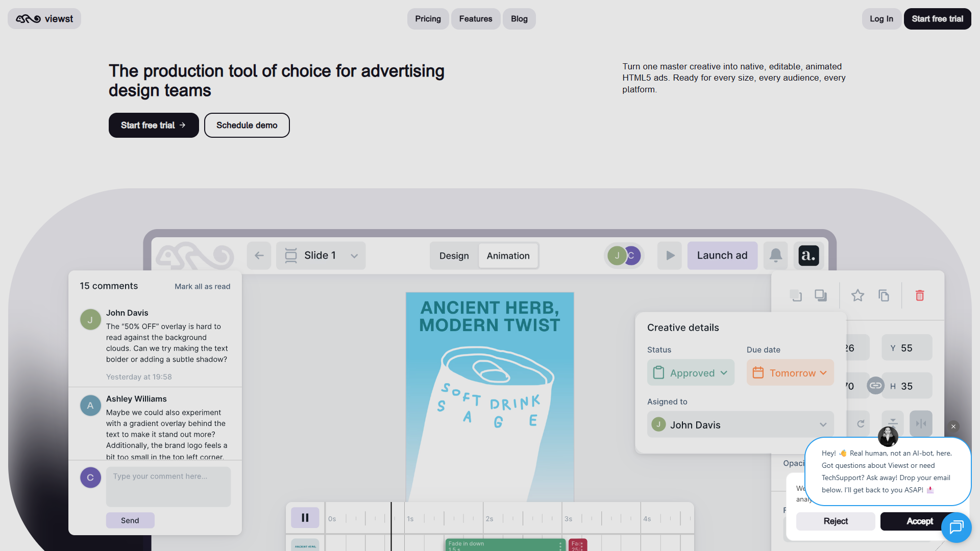Expand the John Davis assignee dropdown
This screenshot has height=551, width=980.
(x=740, y=424)
